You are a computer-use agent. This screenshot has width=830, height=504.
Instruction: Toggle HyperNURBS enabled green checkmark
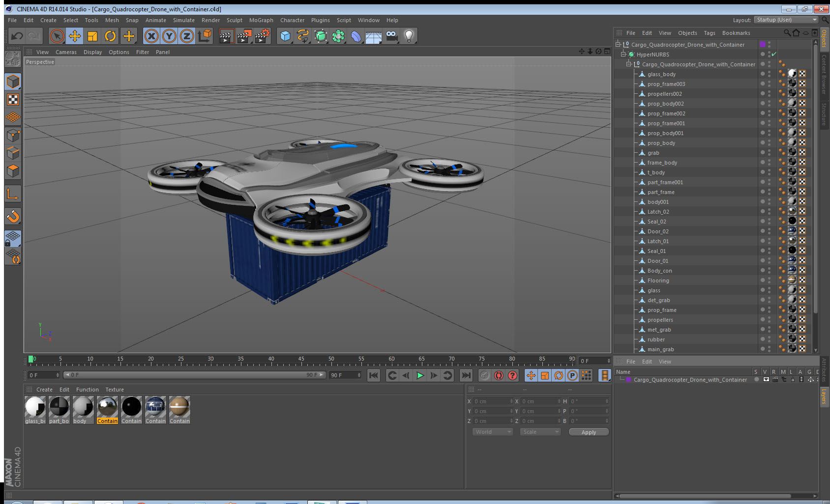coord(774,54)
